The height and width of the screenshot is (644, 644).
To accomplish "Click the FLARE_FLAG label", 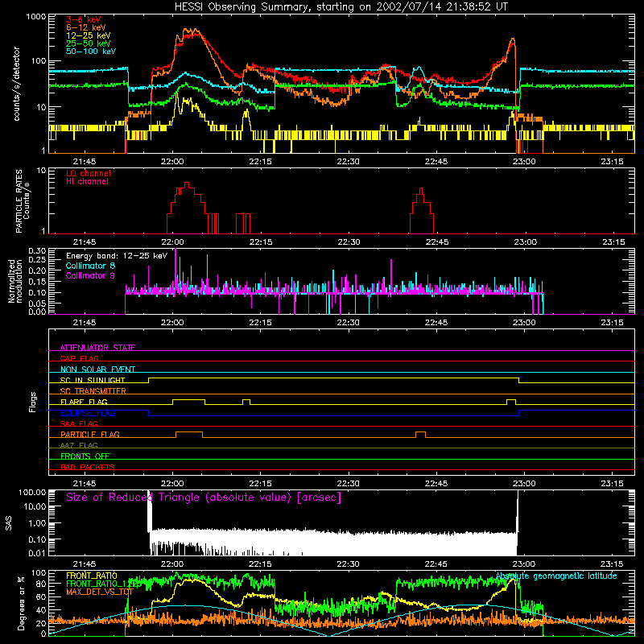I will (84, 402).
